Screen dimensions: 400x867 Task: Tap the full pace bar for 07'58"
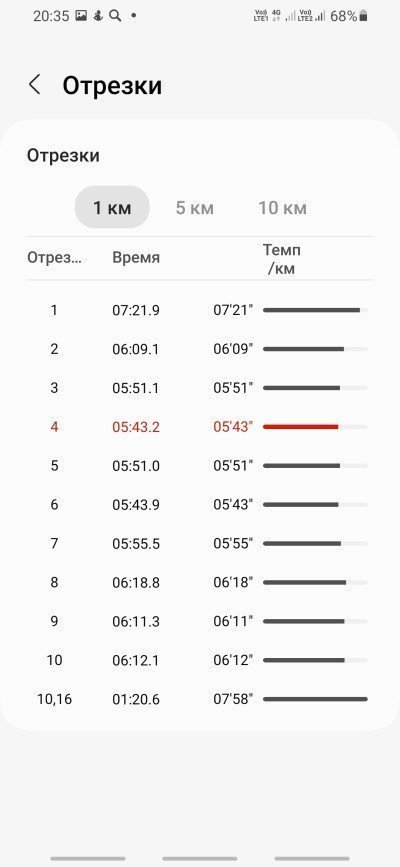coord(315,699)
